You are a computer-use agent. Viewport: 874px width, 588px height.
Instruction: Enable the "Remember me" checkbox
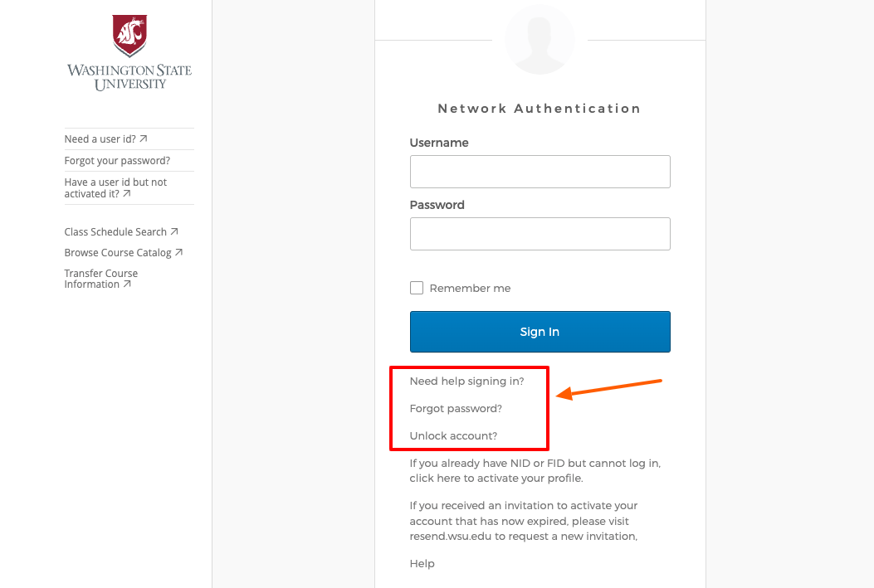click(x=417, y=288)
